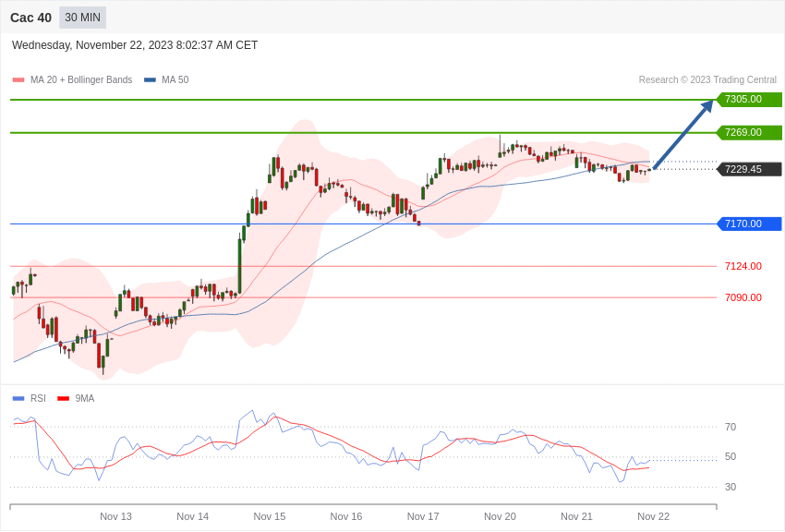Click the blue 7170.00 support price flag
The height and width of the screenshot is (532, 785).
[x=748, y=224]
